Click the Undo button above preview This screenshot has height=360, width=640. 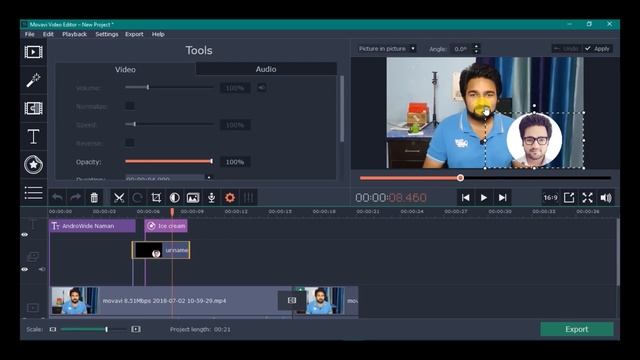(x=567, y=49)
